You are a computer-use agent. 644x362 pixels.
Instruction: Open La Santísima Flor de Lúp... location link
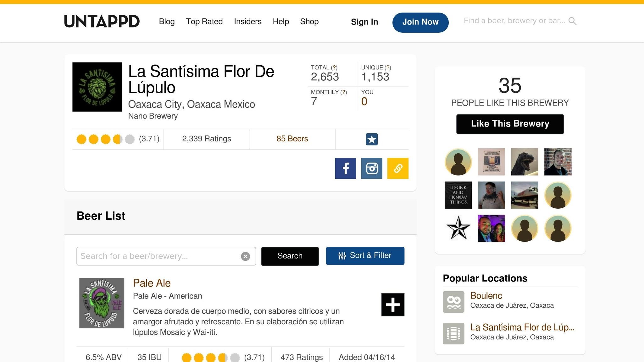point(522,327)
